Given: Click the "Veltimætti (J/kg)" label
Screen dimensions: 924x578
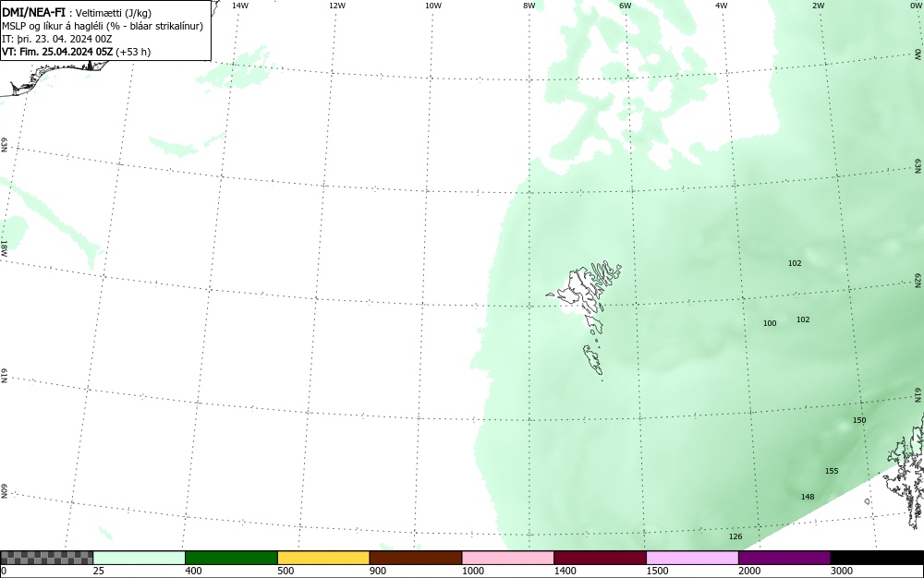Looking at the screenshot, I should coord(114,13).
